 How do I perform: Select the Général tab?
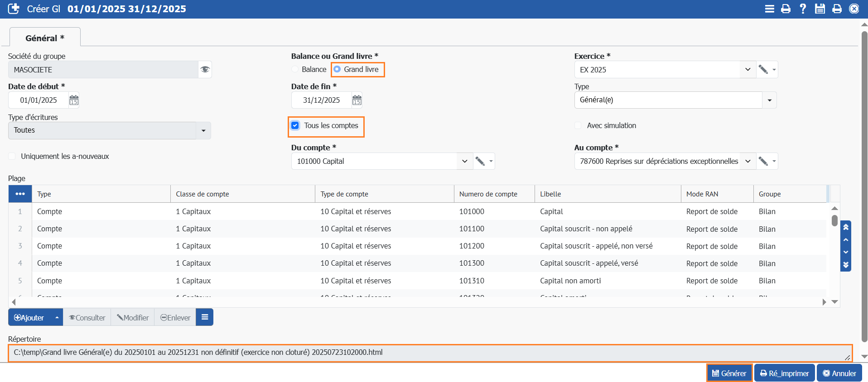pyautogui.click(x=45, y=38)
